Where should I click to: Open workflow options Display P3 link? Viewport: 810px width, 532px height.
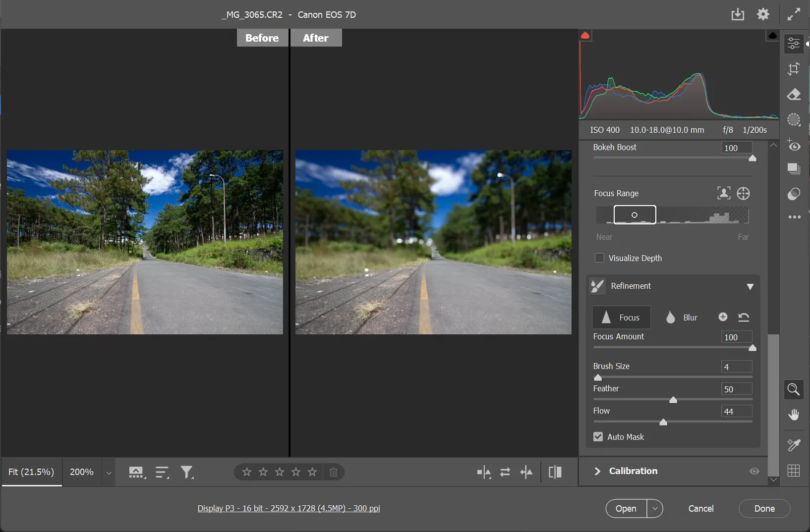(x=289, y=508)
